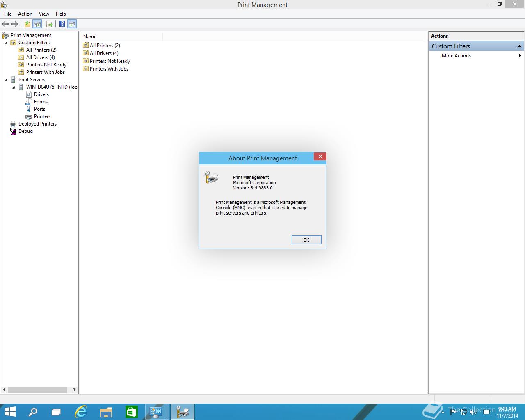Image resolution: width=525 pixels, height=420 pixels.
Task: Click filter icon beside list Printers With Jobs
Action: pos(86,68)
